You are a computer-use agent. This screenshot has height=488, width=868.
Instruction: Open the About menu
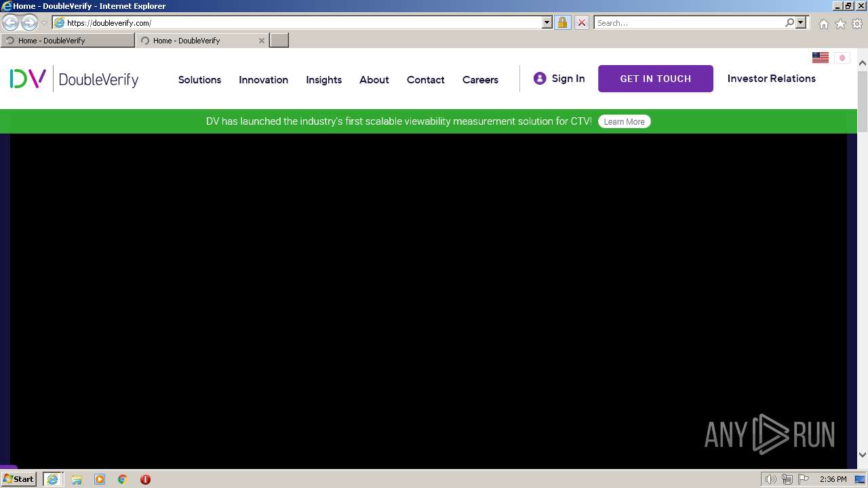click(x=374, y=79)
